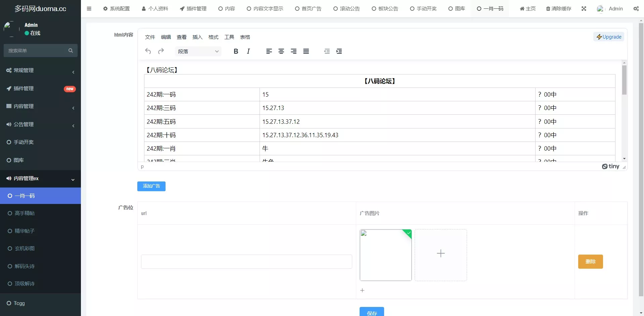
Task: Collapse the sidebar with the hamburger icon
Action: point(89,8)
